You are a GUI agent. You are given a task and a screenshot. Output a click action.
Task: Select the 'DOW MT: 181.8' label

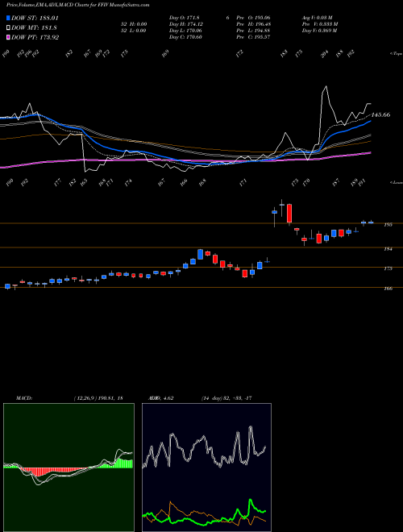tap(34, 28)
